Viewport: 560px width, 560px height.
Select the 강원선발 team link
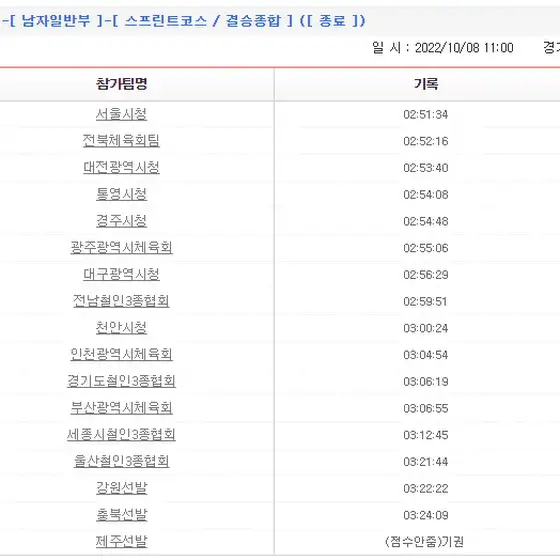point(121,488)
